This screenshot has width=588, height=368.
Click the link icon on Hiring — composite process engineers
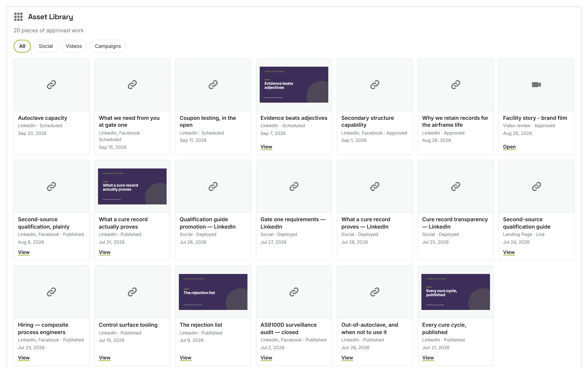click(51, 292)
